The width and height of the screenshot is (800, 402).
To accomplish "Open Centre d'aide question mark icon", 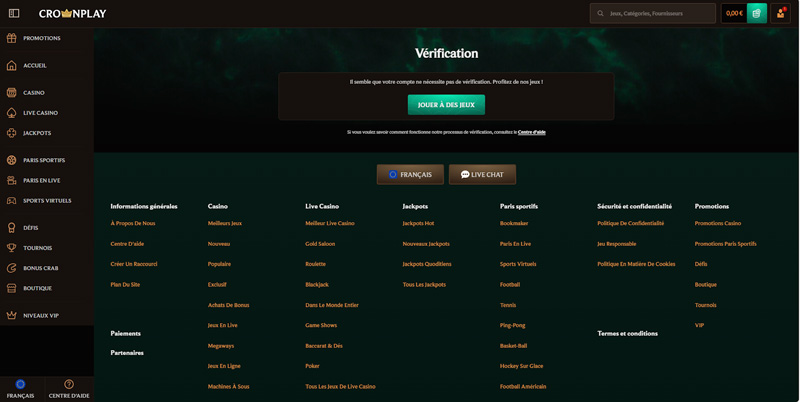I will [69, 384].
